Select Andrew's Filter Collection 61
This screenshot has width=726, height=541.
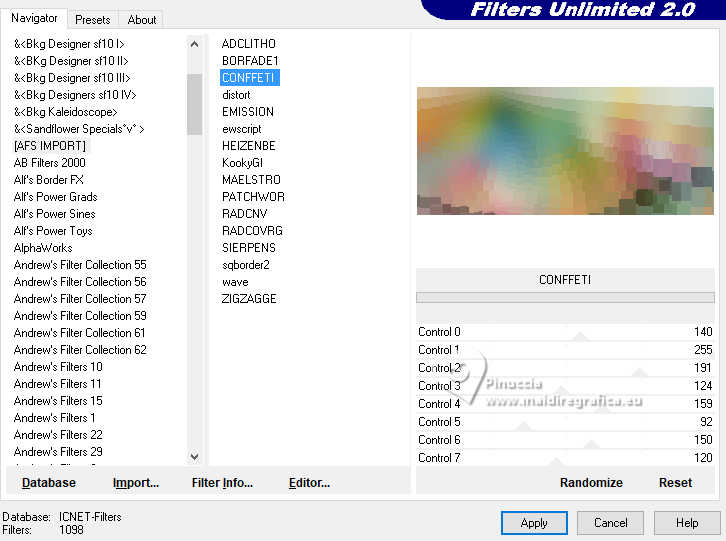pos(80,333)
